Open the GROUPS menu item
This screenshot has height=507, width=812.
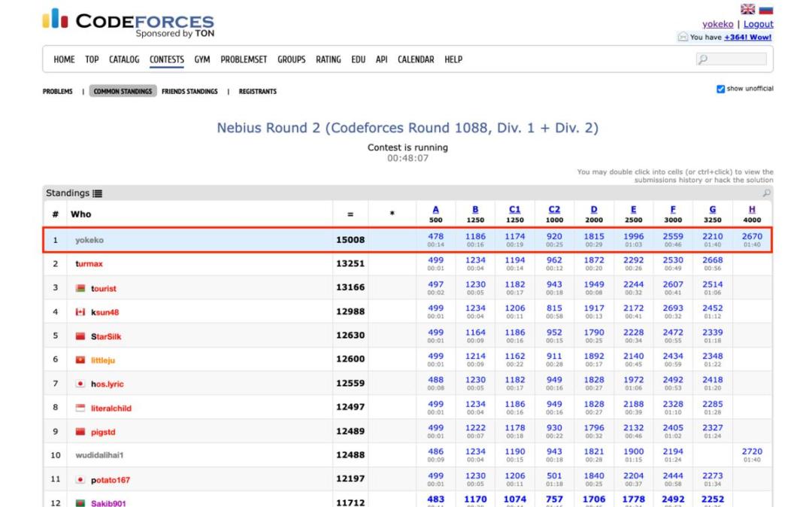pos(292,59)
